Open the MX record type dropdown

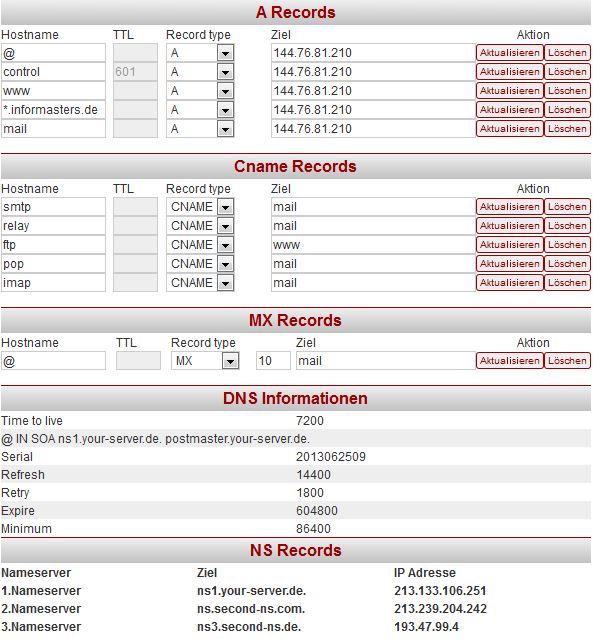[x=205, y=361]
